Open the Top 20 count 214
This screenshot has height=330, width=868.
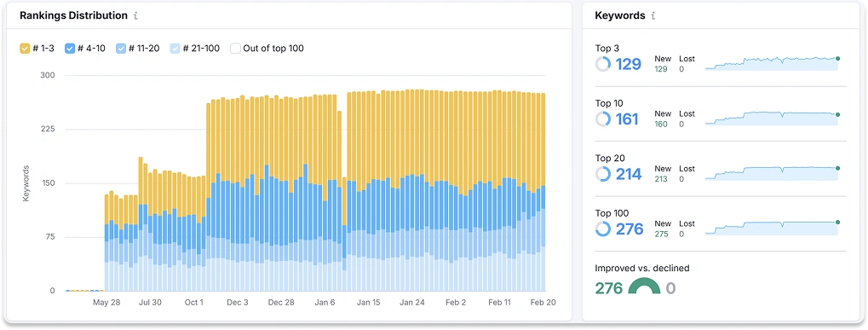tap(629, 174)
